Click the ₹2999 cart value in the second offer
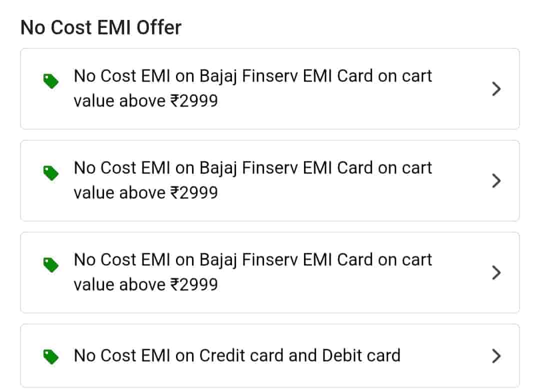540x392 pixels. 194,193
